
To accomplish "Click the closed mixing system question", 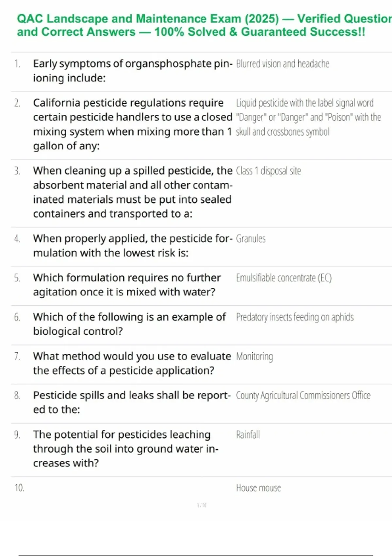I will [x=132, y=124].
